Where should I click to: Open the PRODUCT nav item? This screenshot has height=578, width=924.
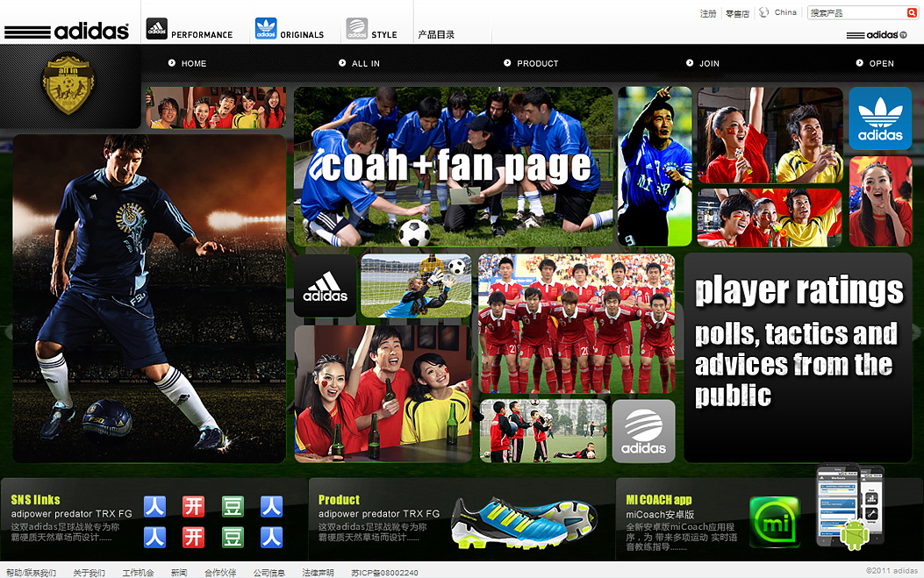531,63
